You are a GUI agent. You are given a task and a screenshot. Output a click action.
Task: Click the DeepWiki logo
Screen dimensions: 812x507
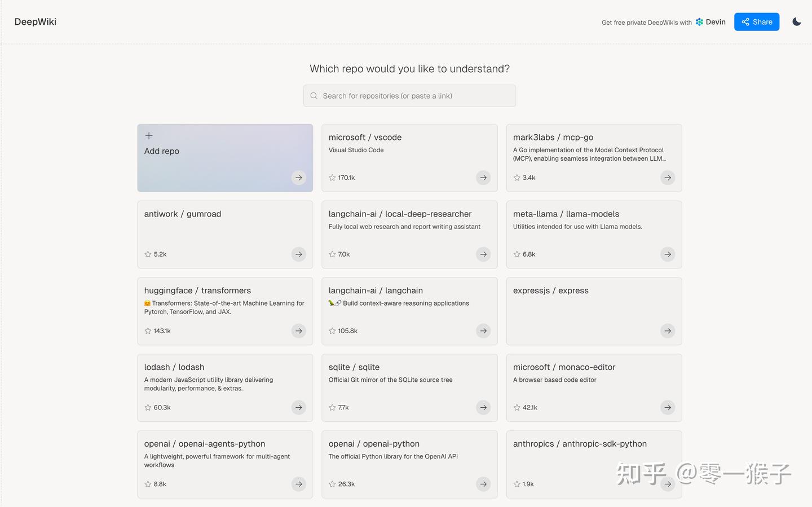coord(36,22)
